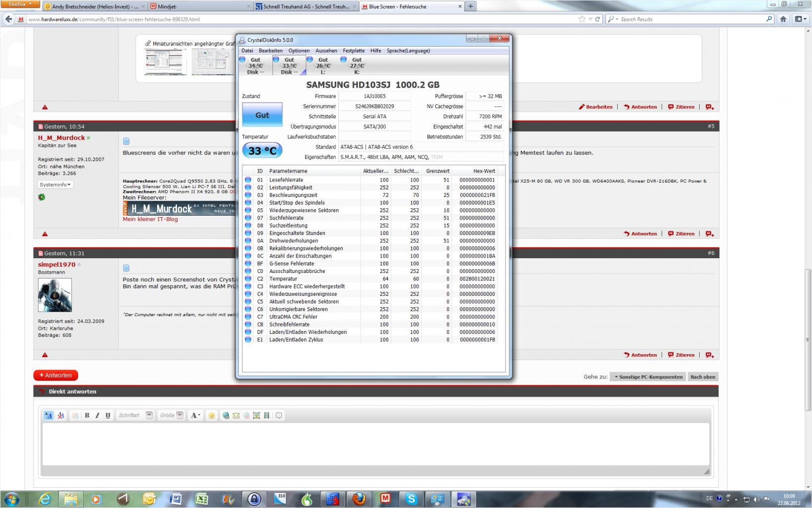This screenshot has height=508, width=812.
Task: Open the Datei menu in CrystalDiskInfo
Action: point(247,50)
